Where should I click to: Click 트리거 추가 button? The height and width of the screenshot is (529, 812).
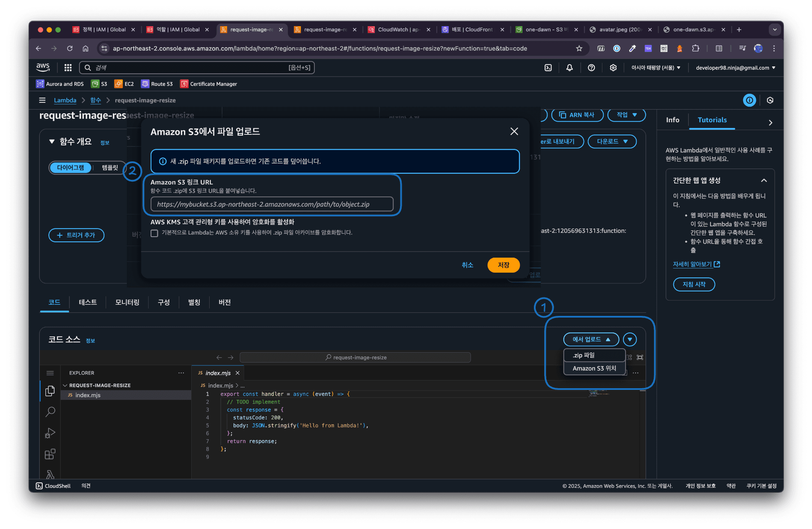[76, 235]
